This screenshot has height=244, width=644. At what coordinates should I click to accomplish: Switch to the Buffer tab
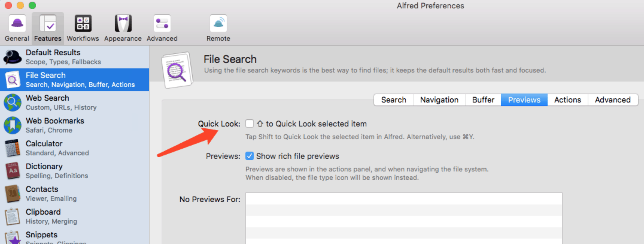pos(483,100)
